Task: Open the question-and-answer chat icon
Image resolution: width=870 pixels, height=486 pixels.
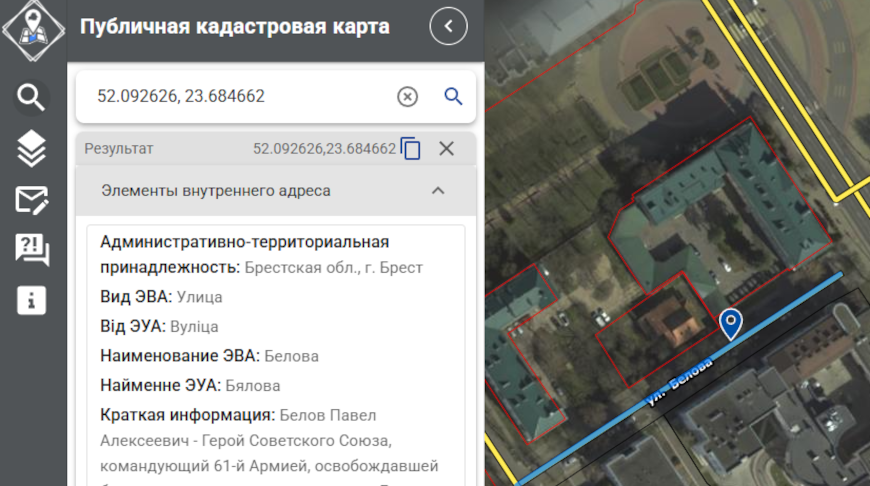Action: tap(32, 250)
